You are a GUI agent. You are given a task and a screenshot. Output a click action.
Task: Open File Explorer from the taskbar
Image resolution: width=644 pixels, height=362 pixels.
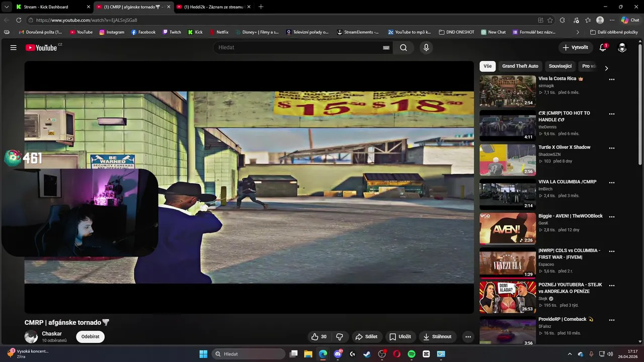[x=308, y=354]
